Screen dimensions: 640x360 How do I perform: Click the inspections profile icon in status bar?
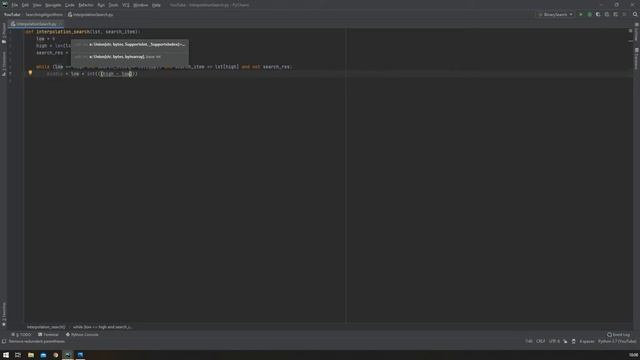coord(573,341)
